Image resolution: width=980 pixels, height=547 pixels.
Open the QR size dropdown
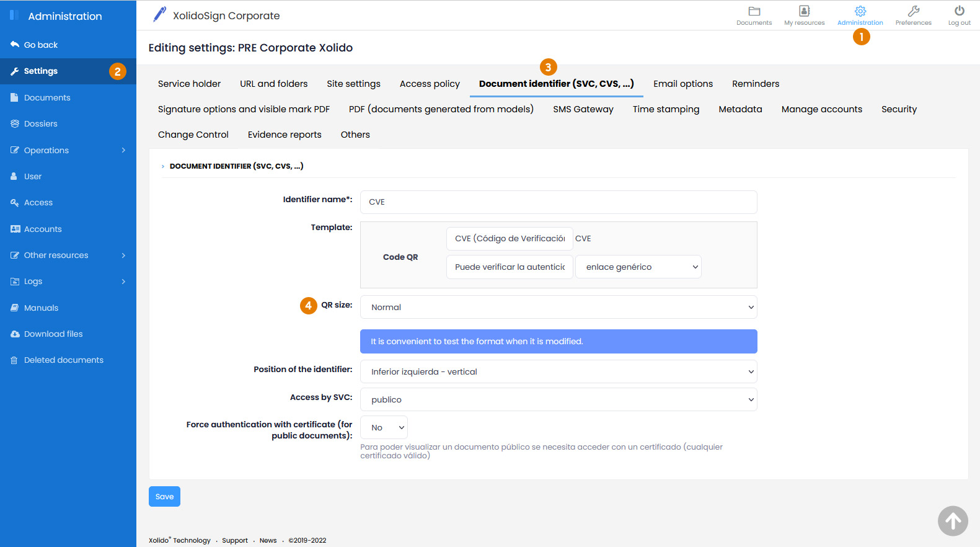click(558, 307)
